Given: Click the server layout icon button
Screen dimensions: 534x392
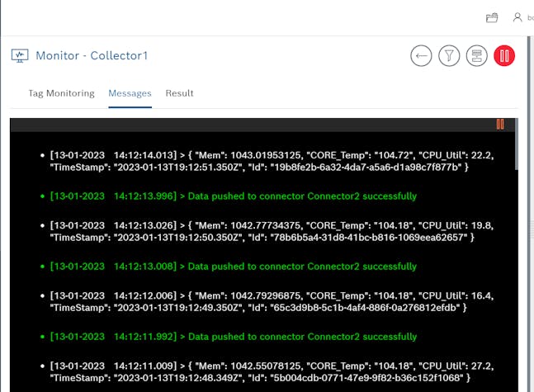Looking at the screenshot, I should [476, 56].
